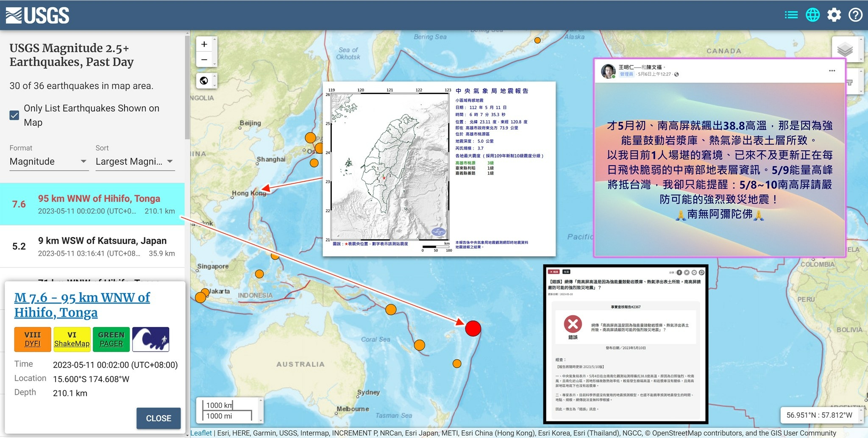Click the Facebook post options ellipsis

pos(832,71)
